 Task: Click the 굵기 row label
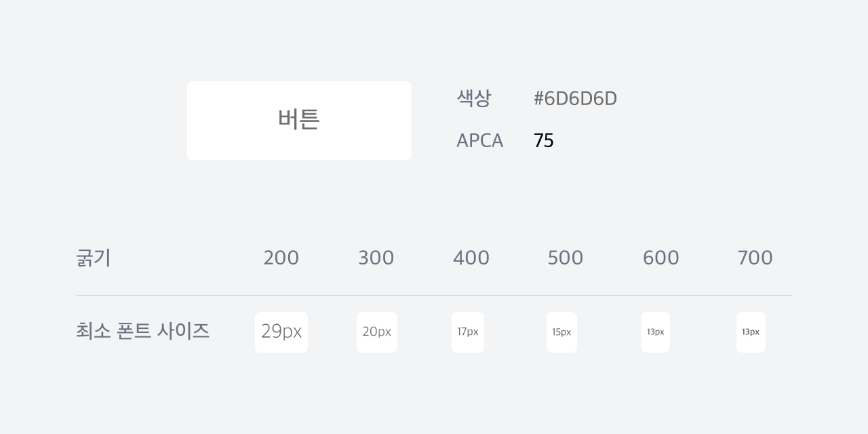(x=94, y=258)
